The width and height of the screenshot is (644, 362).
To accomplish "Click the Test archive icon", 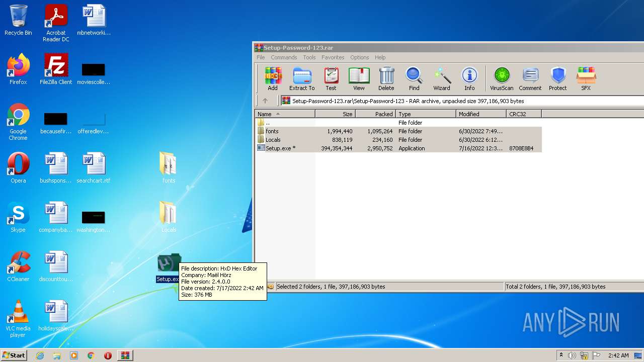I will [x=331, y=79].
